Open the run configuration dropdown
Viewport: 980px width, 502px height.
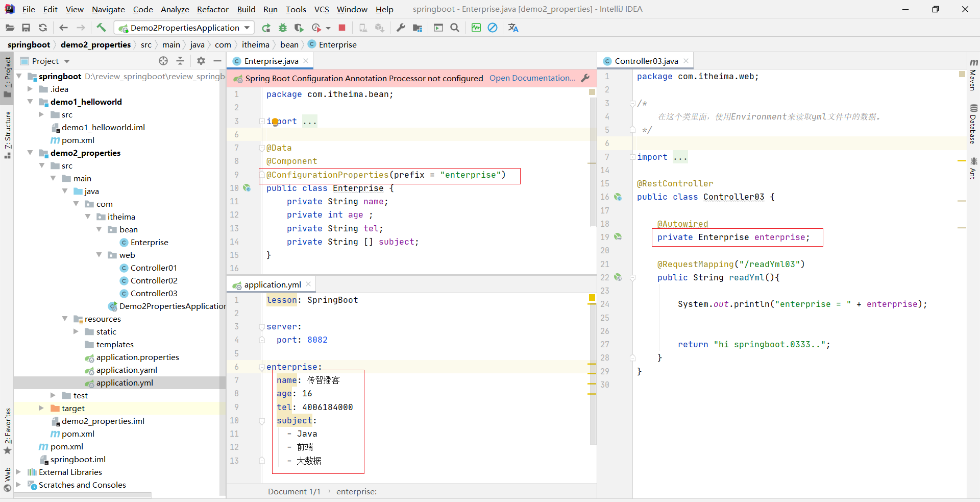click(x=247, y=28)
